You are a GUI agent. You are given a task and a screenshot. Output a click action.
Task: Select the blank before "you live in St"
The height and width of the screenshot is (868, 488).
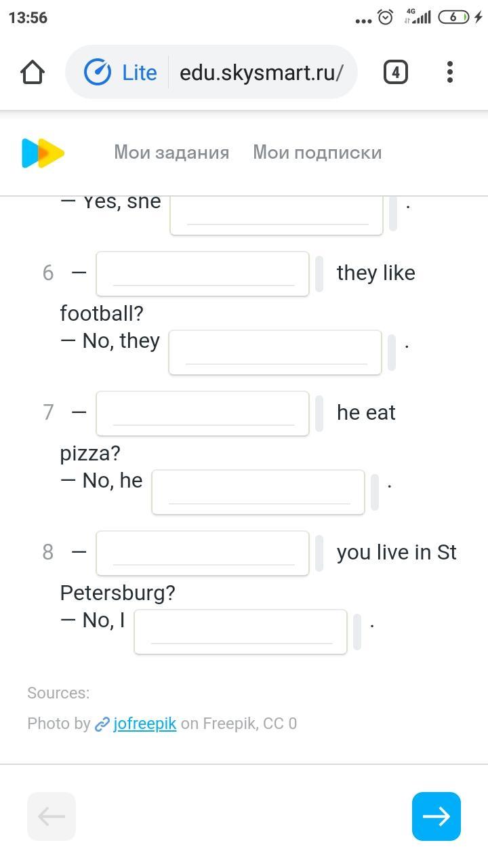pos(203,553)
